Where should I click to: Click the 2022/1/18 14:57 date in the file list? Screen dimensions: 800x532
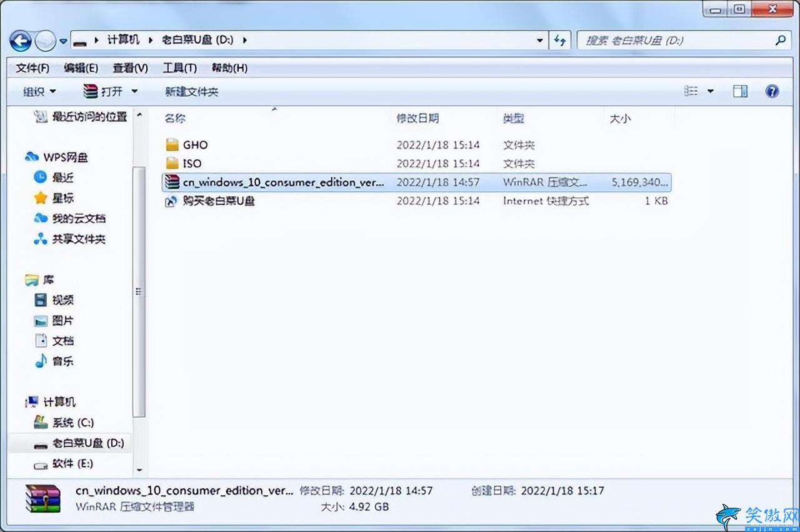click(438, 182)
